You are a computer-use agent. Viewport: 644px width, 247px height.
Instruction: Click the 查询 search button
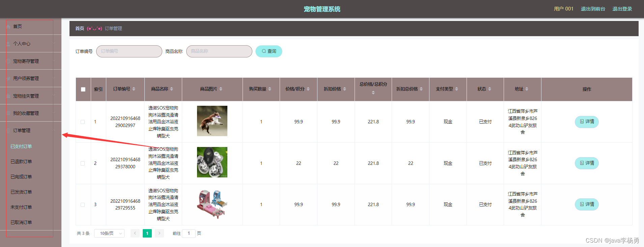click(269, 51)
